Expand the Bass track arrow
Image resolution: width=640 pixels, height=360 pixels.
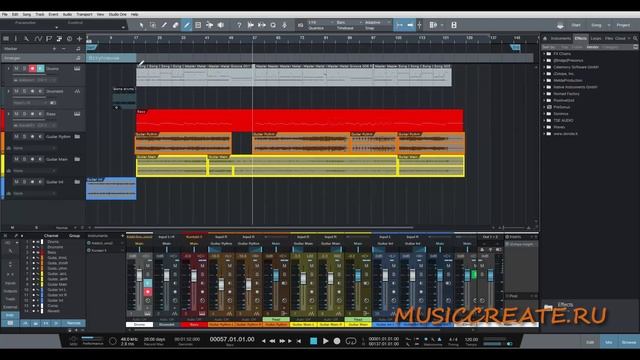8,114
